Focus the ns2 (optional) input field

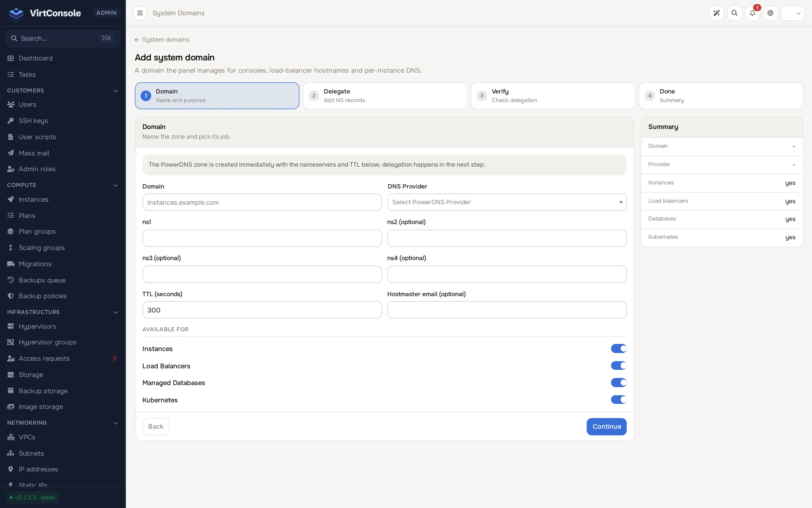pyautogui.click(x=507, y=238)
